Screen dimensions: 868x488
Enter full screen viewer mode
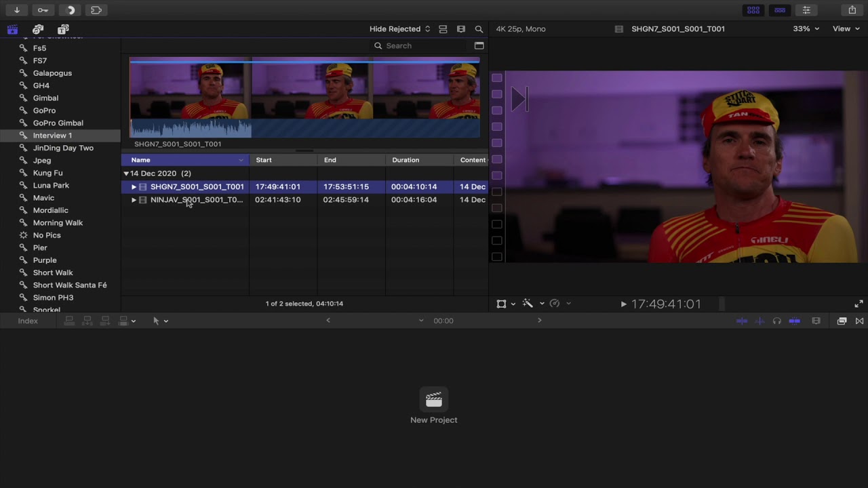[x=859, y=304]
